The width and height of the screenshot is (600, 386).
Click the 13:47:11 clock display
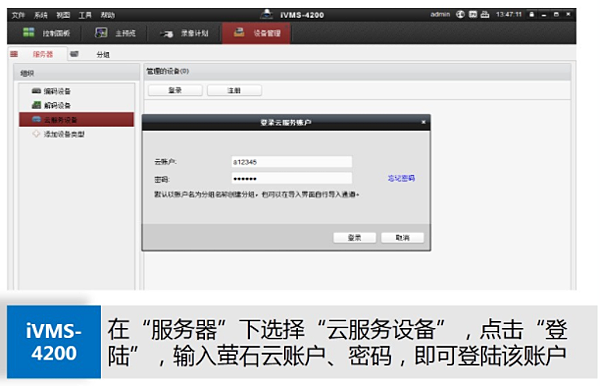[509, 15]
